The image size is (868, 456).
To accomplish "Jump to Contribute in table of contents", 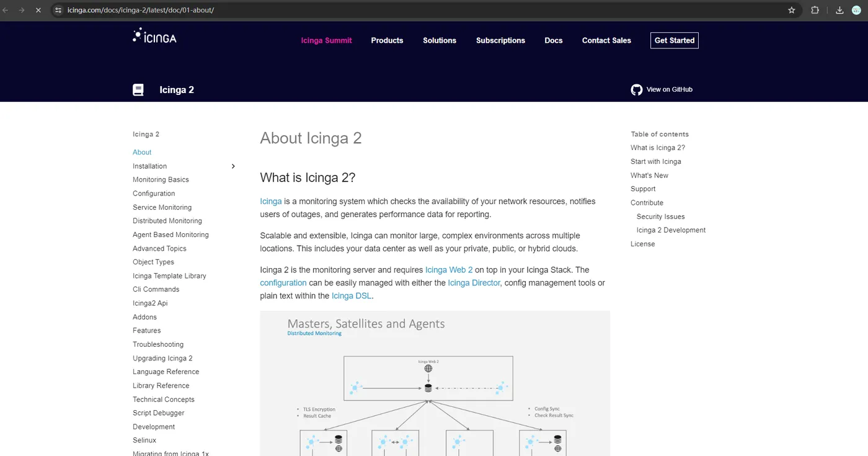I will pyautogui.click(x=647, y=203).
